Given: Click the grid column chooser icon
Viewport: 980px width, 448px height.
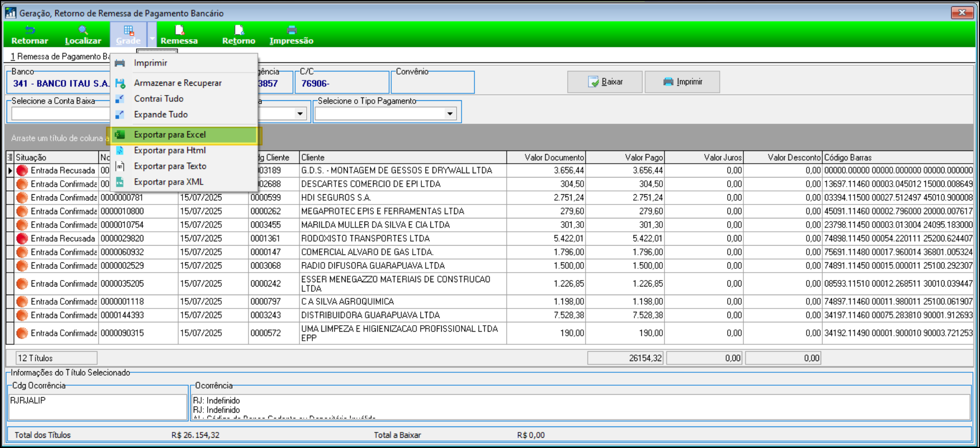Looking at the screenshot, I should (x=10, y=157).
